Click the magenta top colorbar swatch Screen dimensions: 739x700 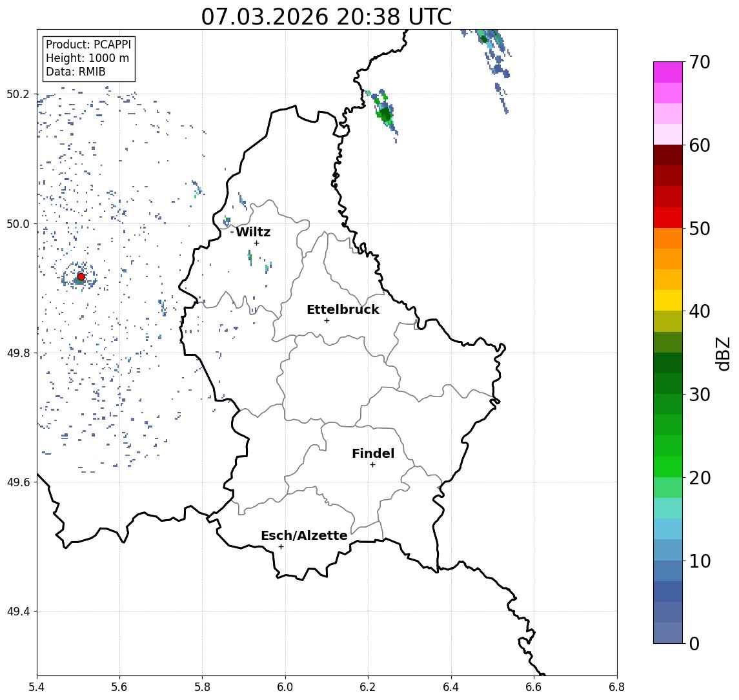(x=668, y=72)
